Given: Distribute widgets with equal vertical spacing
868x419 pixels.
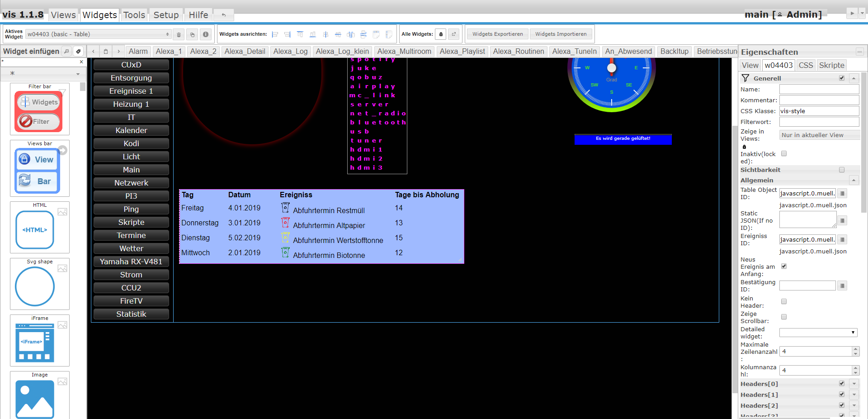Looking at the screenshot, I should click(363, 34).
